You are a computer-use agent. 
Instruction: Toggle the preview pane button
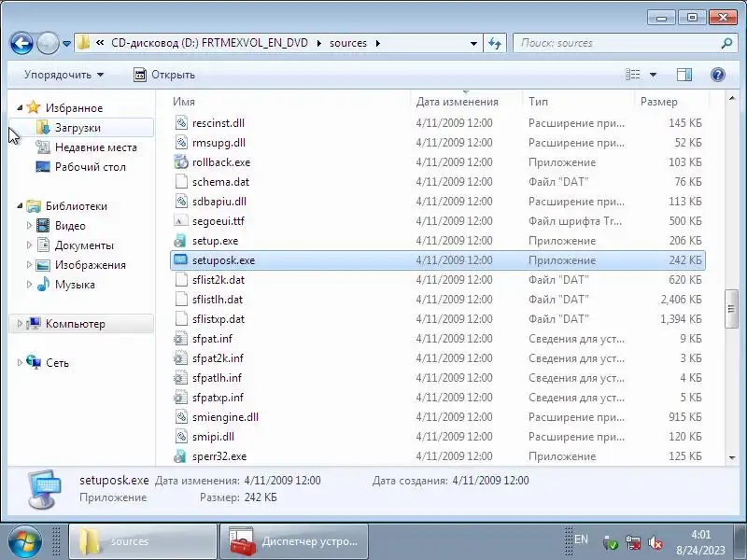pos(684,75)
